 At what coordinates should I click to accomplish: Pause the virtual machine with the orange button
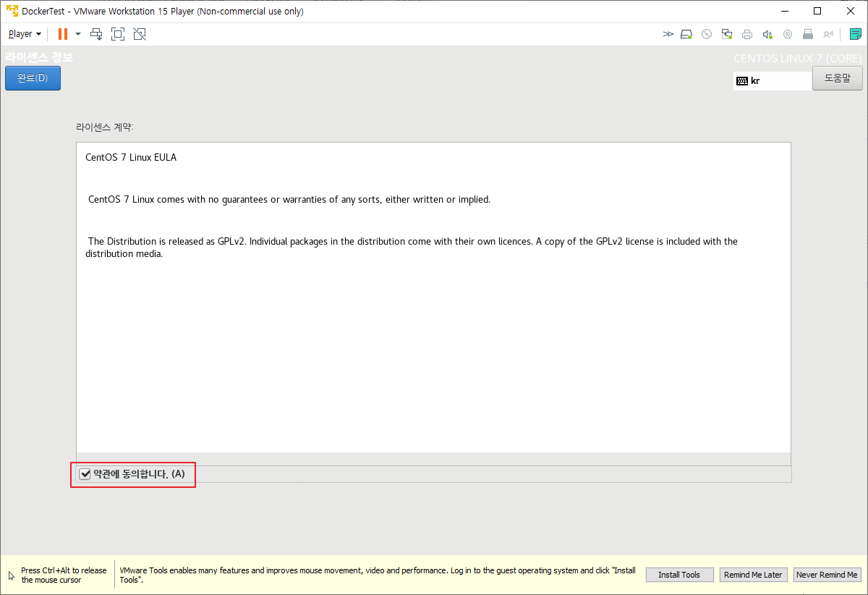(x=63, y=34)
